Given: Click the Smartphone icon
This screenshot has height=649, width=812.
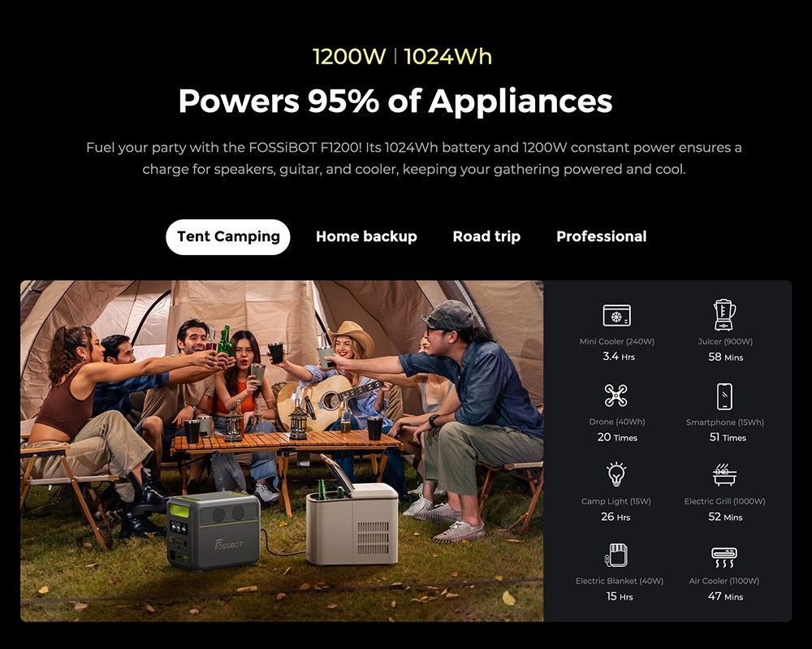Looking at the screenshot, I should [724, 396].
